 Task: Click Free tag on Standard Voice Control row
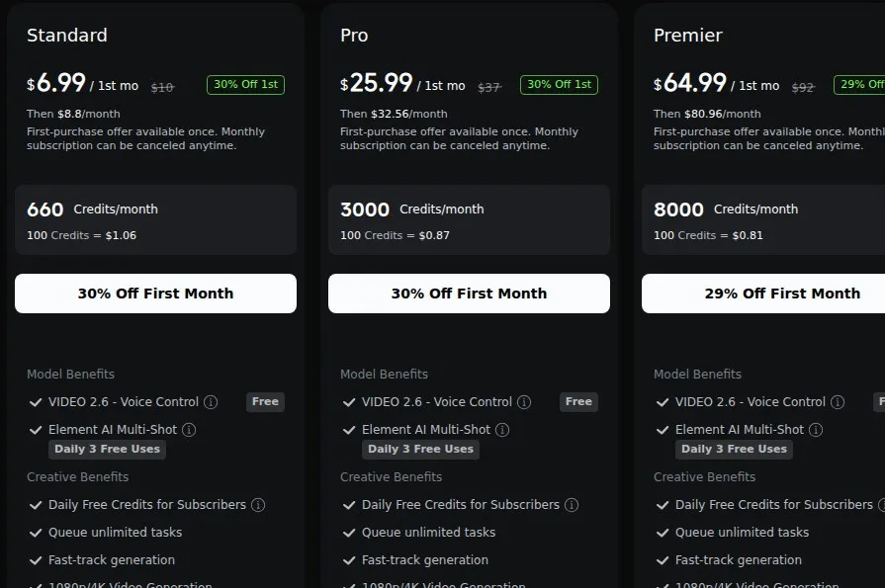(x=265, y=402)
